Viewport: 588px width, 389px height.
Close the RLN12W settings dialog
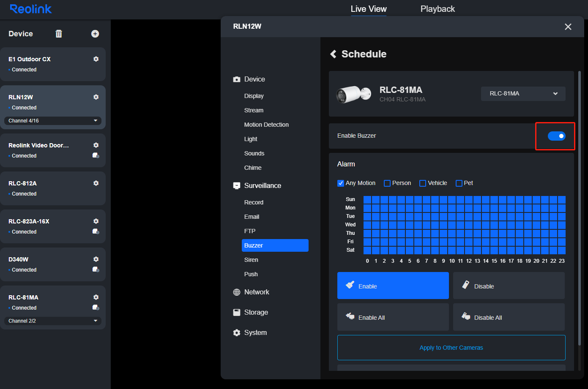pyautogui.click(x=568, y=27)
